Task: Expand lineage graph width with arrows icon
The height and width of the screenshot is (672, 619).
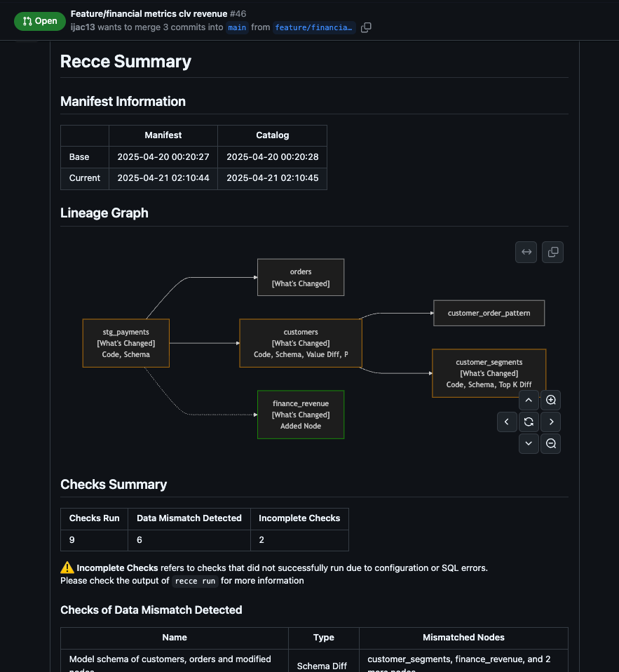Action: pos(526,252)
